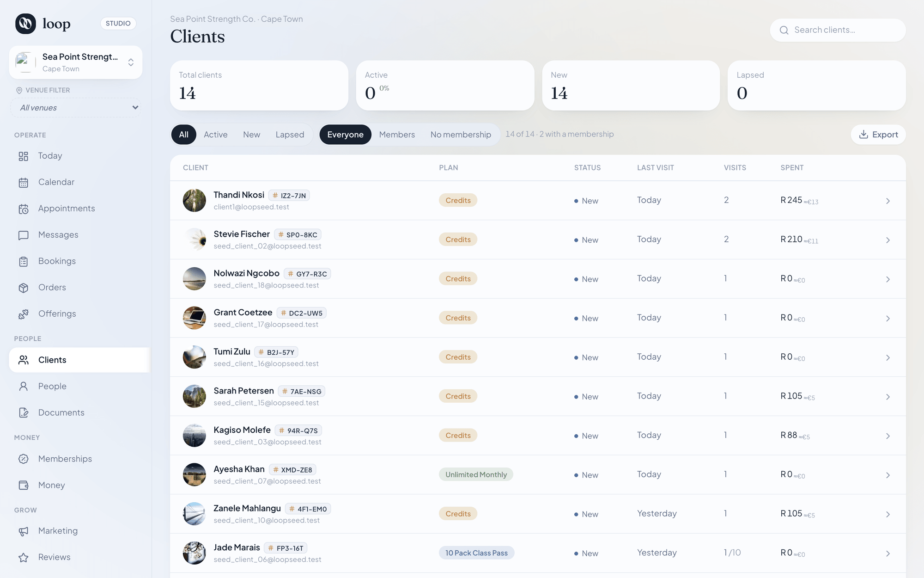
Task: Open Today dashboard icon in sidebar
Action: click(24, 156)
